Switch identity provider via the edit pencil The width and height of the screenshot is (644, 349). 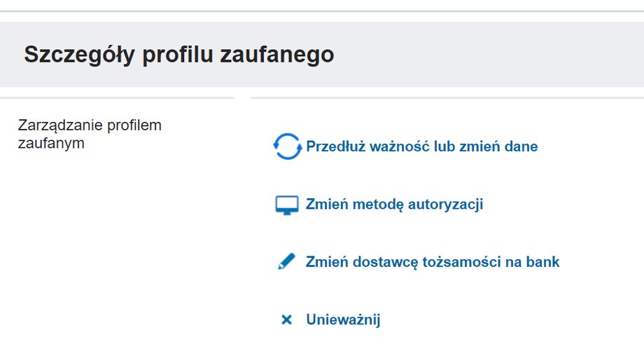pos(287,261)
